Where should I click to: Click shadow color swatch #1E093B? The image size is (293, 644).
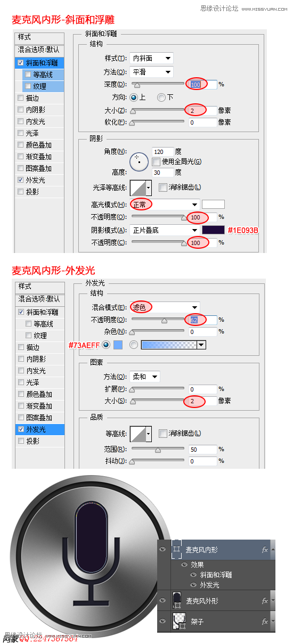click(214, 230)
